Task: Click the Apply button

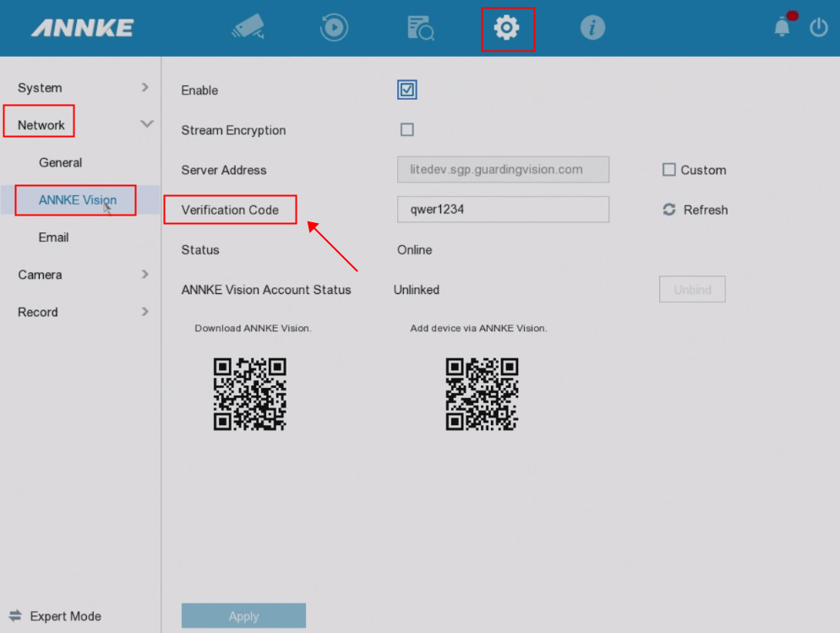Action: [x=243, y=616]
